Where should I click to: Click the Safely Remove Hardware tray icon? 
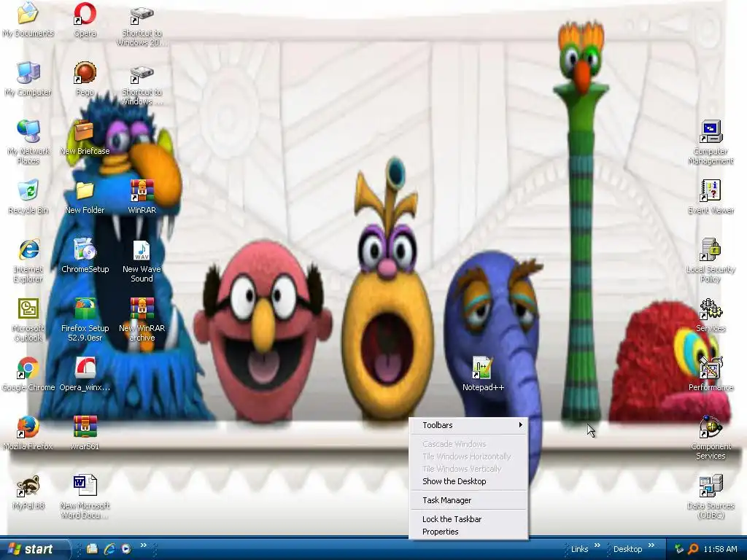pyautogui.click(x=678, y=549)
